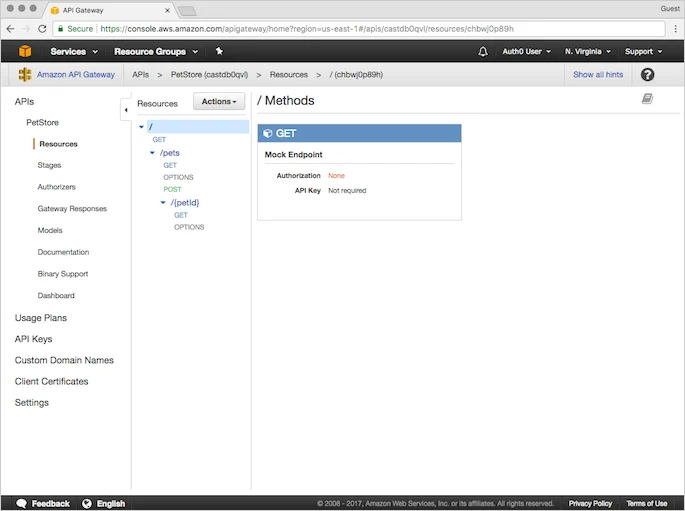Image resolution: width=685 pixels, height=511 pixels.
Task: Go back with the browser back arrow
Action: pos(10,29)
